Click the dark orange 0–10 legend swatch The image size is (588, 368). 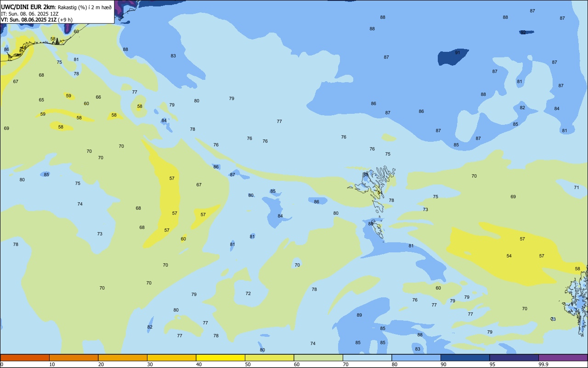point(25,357)
